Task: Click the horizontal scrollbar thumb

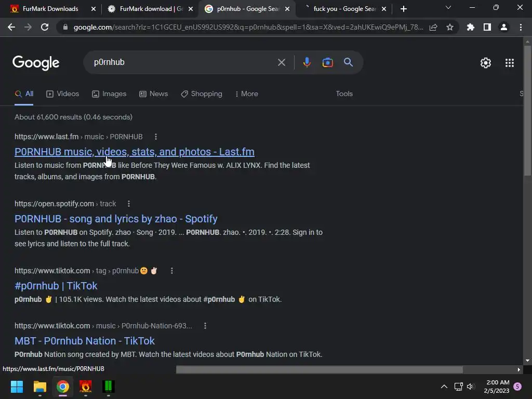Action: pos(320,369)
